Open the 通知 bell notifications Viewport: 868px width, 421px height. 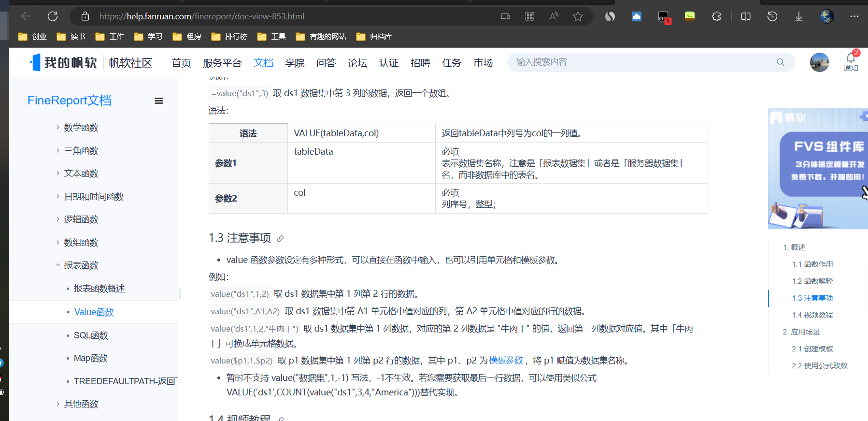(851, 62)
